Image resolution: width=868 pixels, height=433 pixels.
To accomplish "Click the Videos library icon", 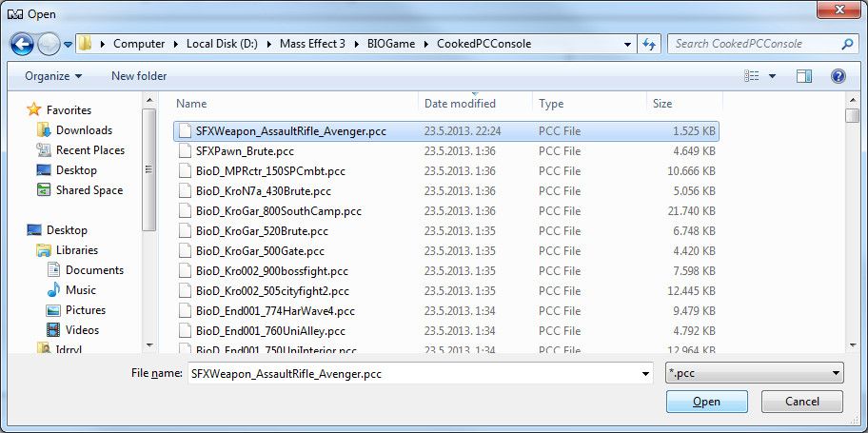I will click(x=53, y=330).
